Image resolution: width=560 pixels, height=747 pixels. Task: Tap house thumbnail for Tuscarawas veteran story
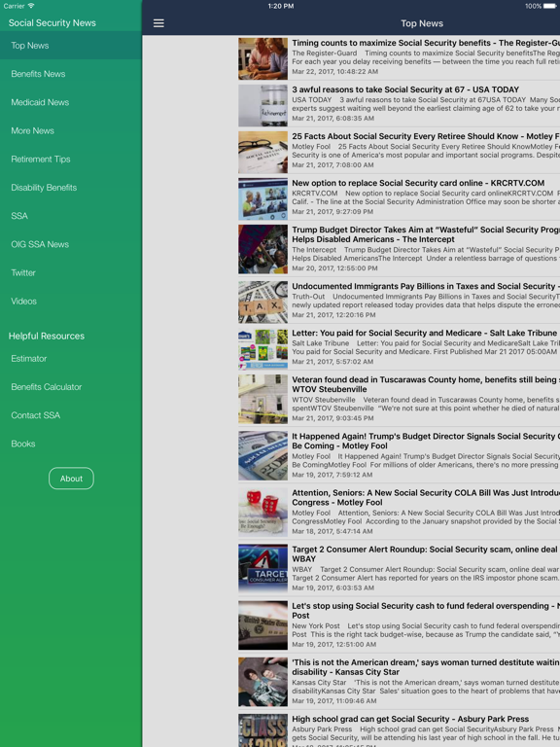(262, 399)
